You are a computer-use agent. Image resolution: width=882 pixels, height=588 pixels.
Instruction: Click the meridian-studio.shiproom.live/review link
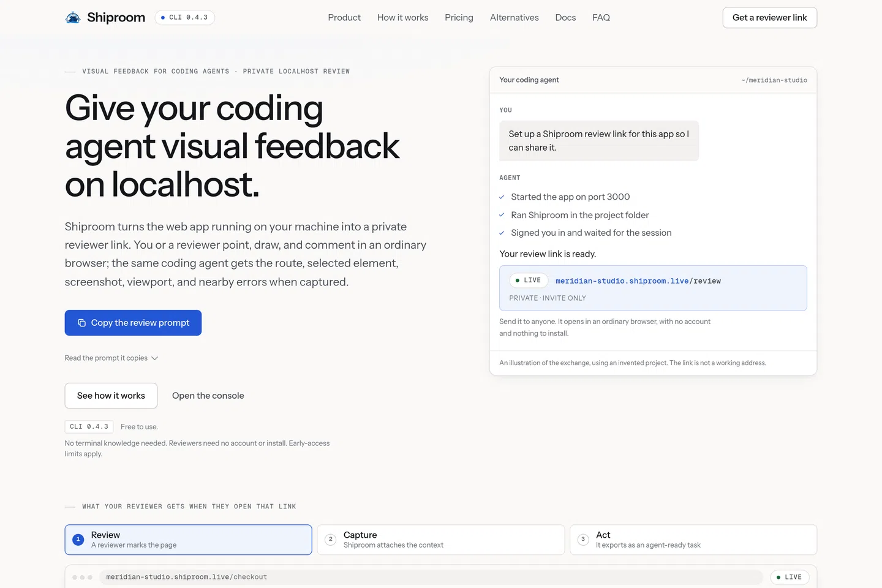point(638,281)
